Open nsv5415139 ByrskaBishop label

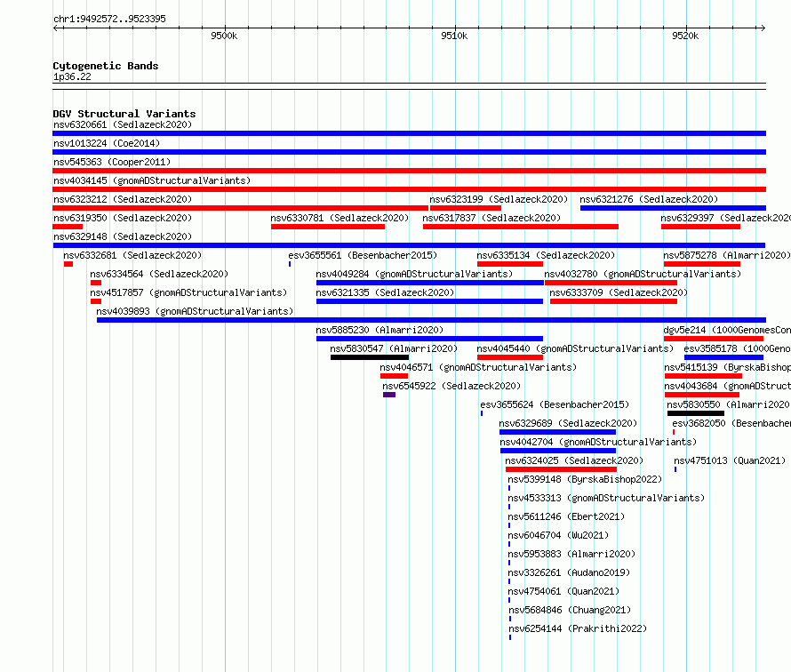(727, 367)
